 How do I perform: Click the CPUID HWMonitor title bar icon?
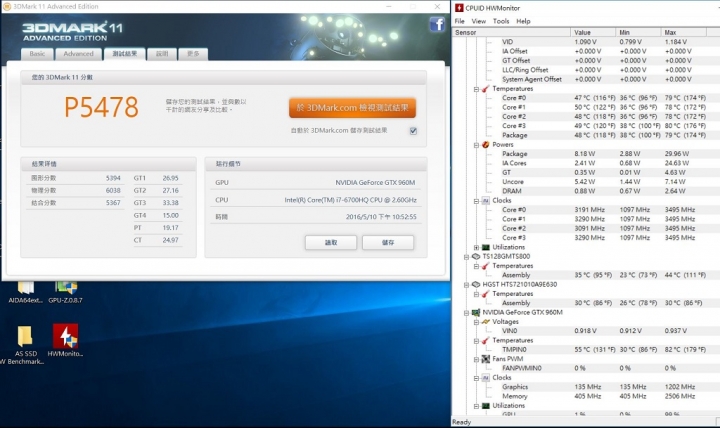[459, 8]
